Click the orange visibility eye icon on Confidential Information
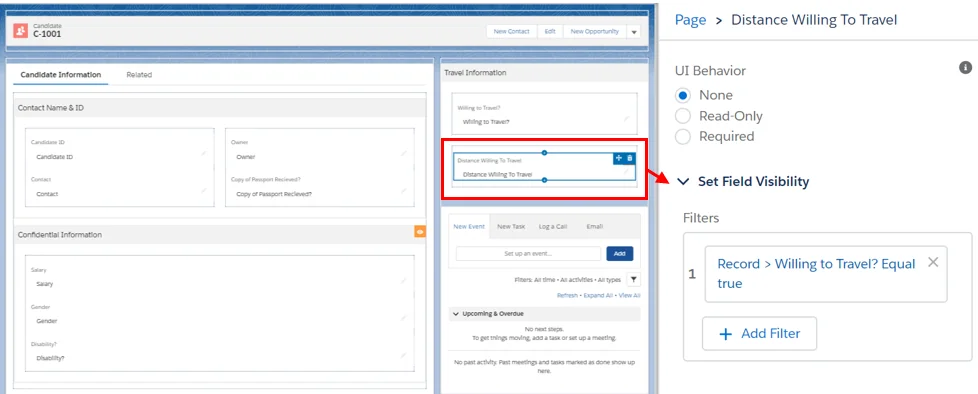Image resolution: width=978 pixels, height=394 pixels. pos(420,232)
